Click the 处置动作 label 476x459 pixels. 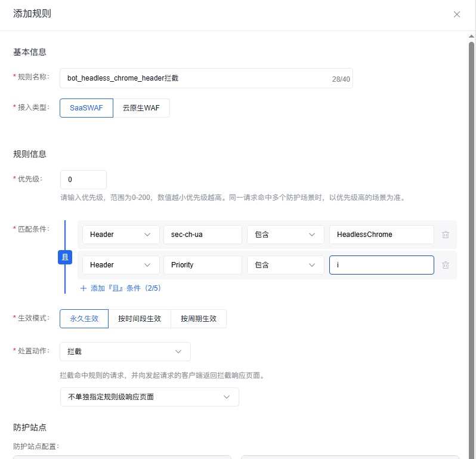33,350
